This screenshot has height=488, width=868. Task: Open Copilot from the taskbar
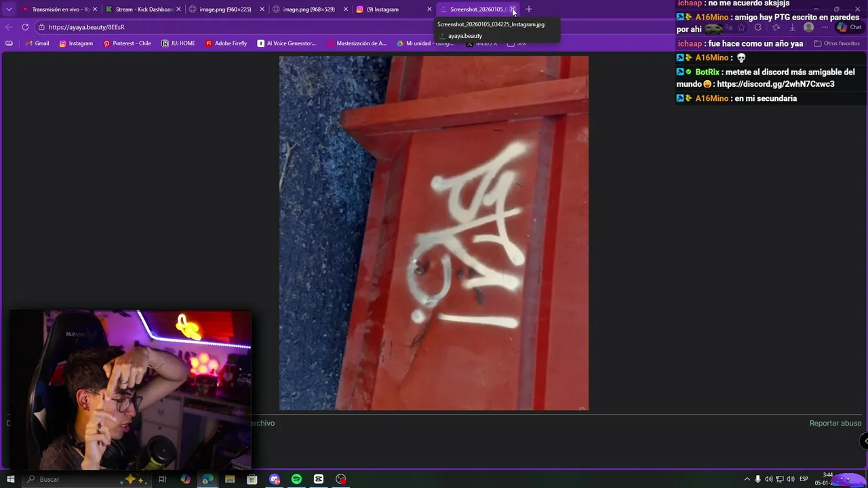(x=186, y=479)
